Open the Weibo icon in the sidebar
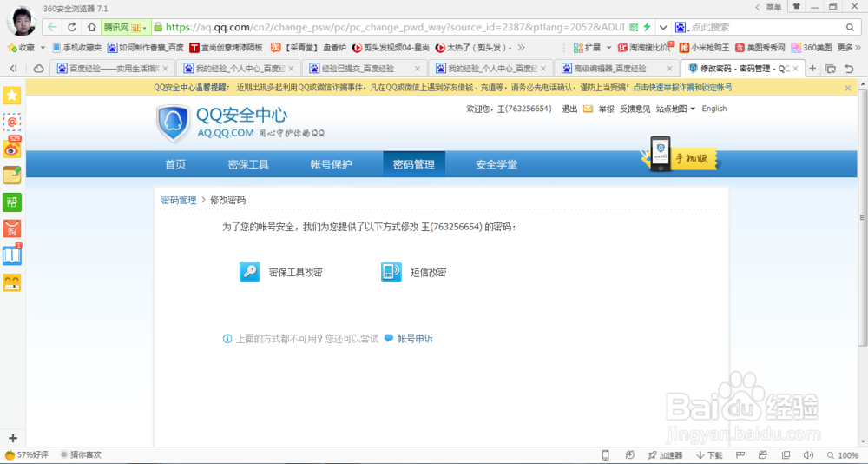The image size is (868, 464). coord(12,148)
